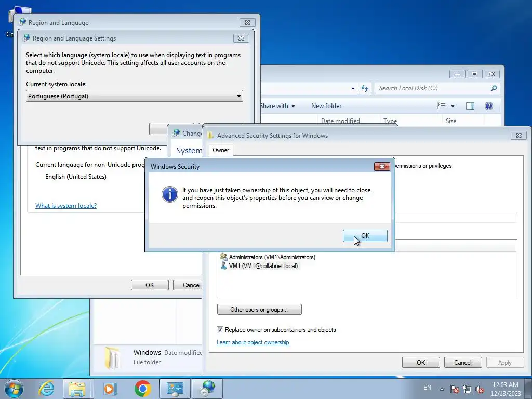
Task: Click Other users or groups button
Action: pyautogui.click(x=259, y=310)
